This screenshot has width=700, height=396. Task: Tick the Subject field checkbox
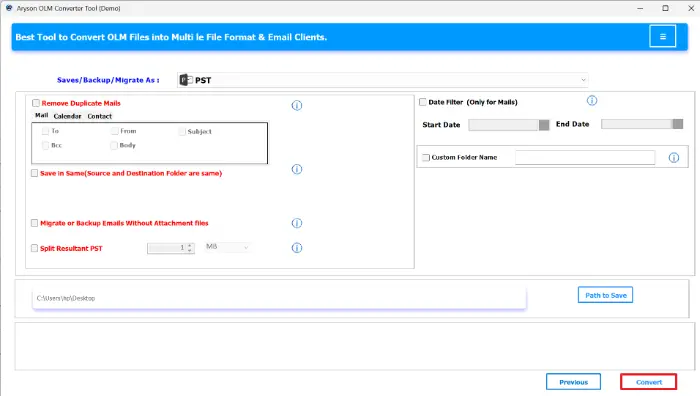182,131
